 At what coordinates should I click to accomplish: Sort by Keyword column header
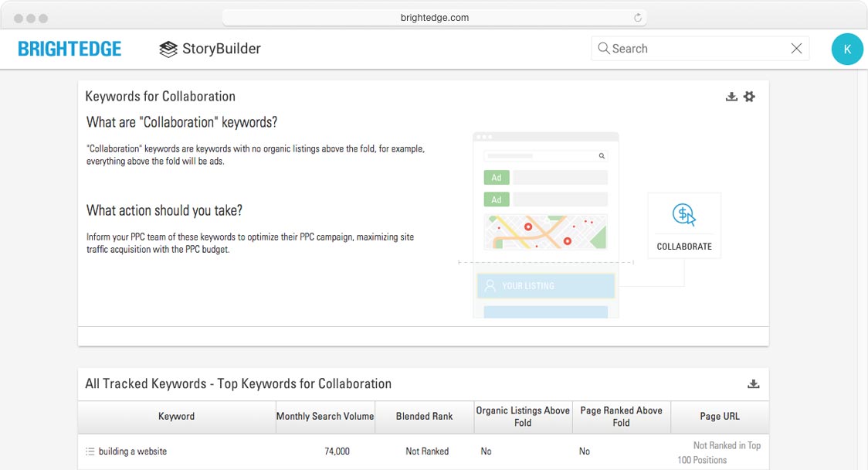(176, 417)
